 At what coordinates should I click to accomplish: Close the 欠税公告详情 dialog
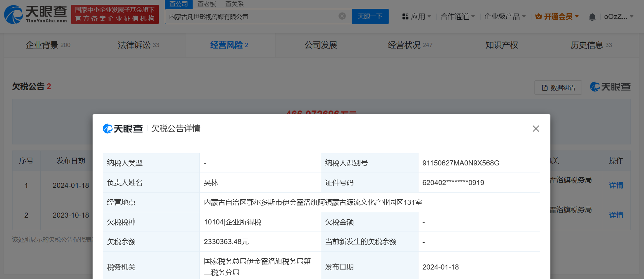(536, 128)
